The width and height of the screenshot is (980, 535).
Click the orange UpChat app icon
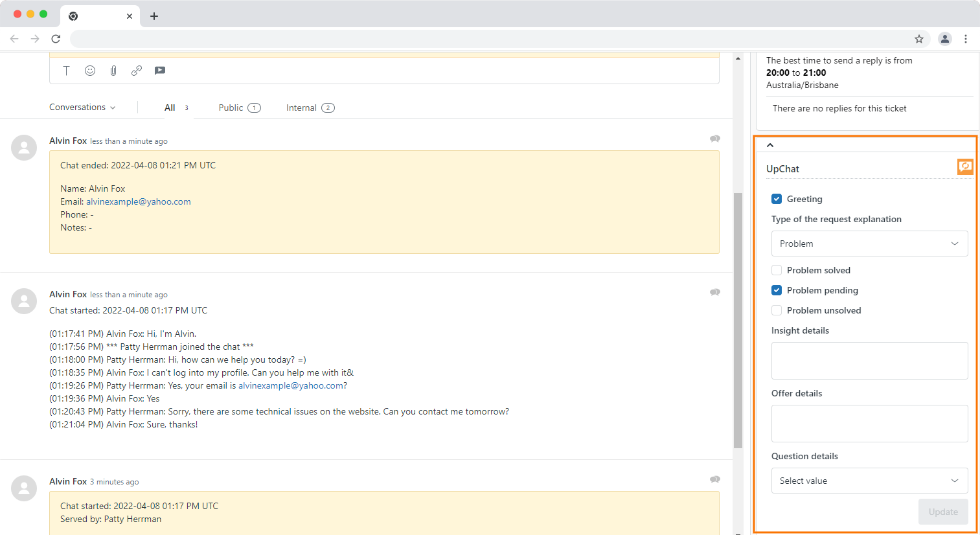point(965,166)
